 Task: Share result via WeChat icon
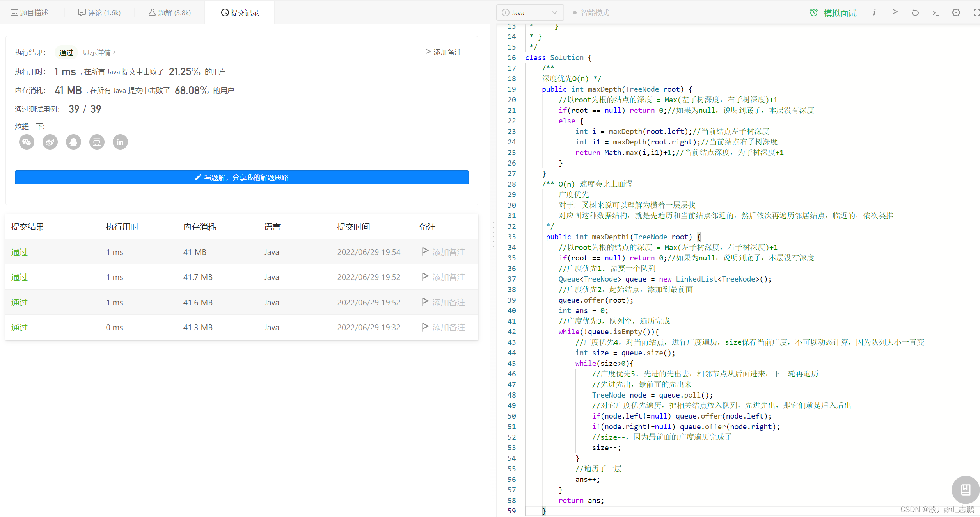click(27, 142)
